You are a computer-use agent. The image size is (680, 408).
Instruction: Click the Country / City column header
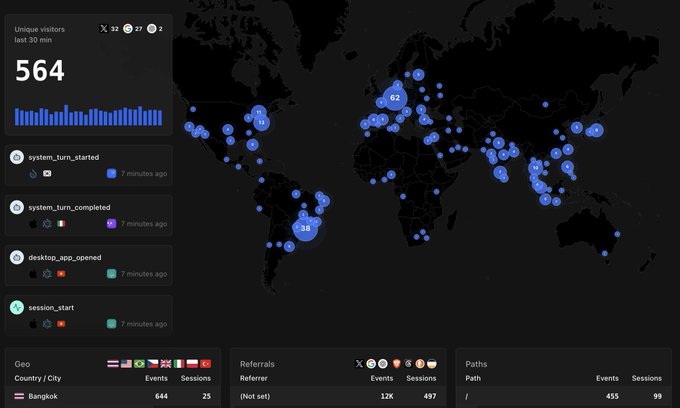tap(38, 378)
